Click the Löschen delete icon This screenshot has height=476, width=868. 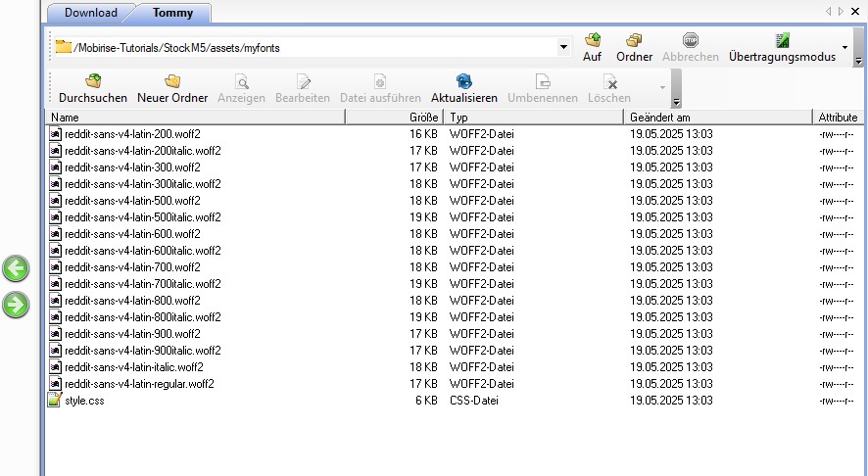[609, 82]
